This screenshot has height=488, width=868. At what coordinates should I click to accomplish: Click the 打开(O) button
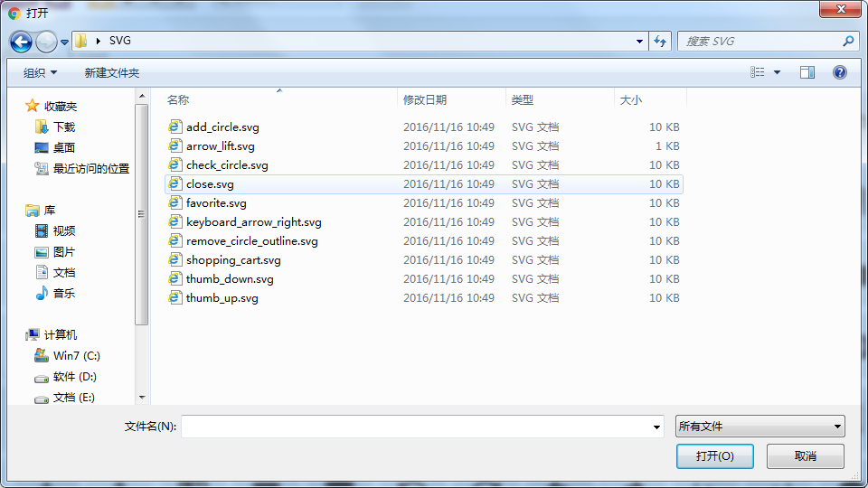click(x=714, y=456)
